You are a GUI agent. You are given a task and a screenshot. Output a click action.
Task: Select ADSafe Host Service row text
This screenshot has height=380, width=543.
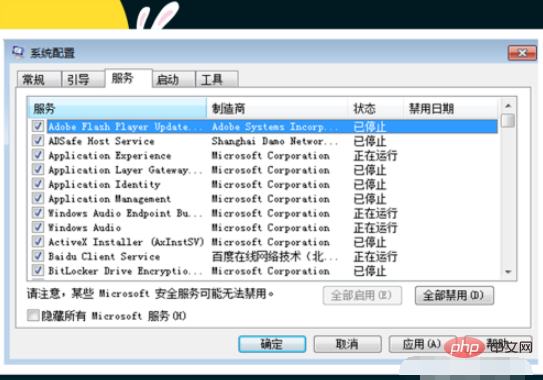[x=101, y=141]
